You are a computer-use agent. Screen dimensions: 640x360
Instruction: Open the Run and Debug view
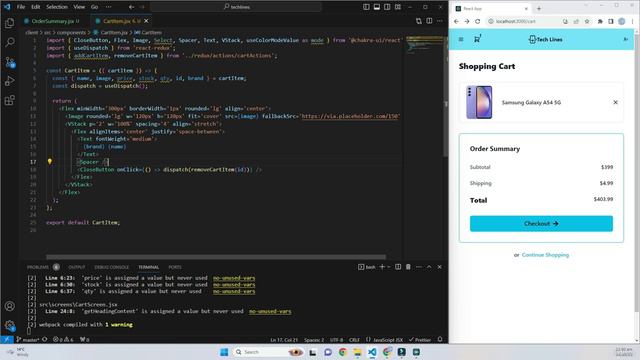[x=9, y=81]
